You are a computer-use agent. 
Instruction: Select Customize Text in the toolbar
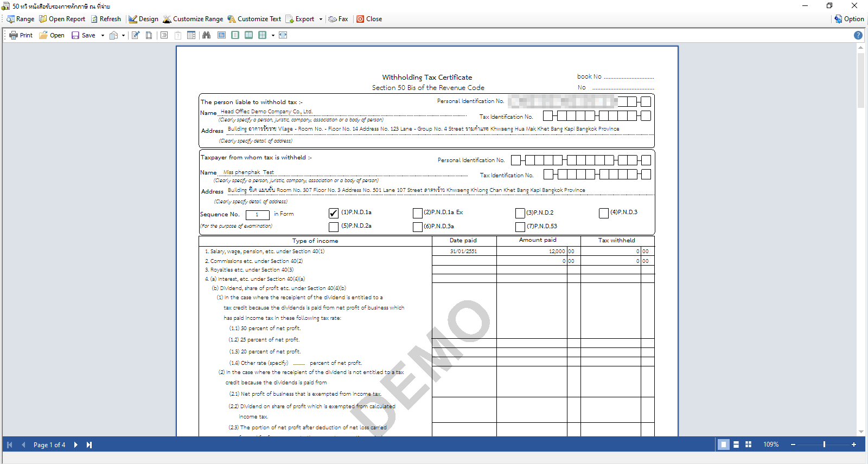tap(254, 19)
